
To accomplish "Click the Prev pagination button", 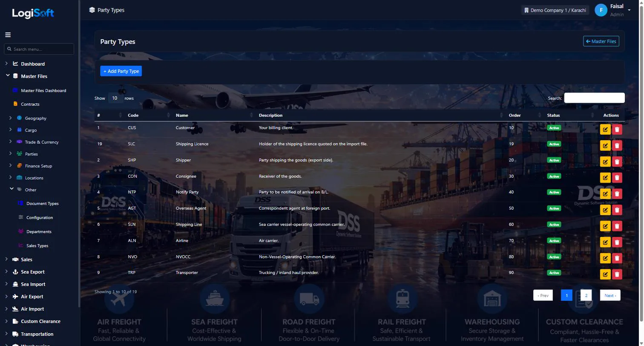I will 543,295.
